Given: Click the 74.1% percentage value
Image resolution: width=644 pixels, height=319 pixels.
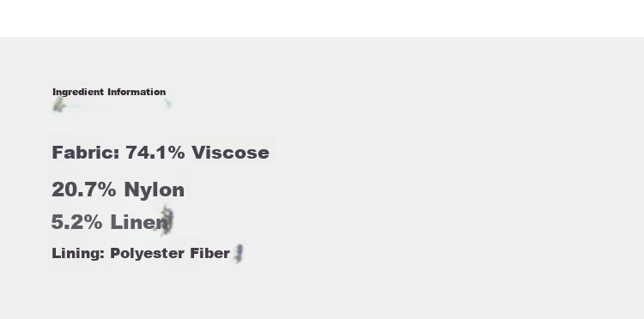Looking at the screenshot, I should (x=155, y=153).
